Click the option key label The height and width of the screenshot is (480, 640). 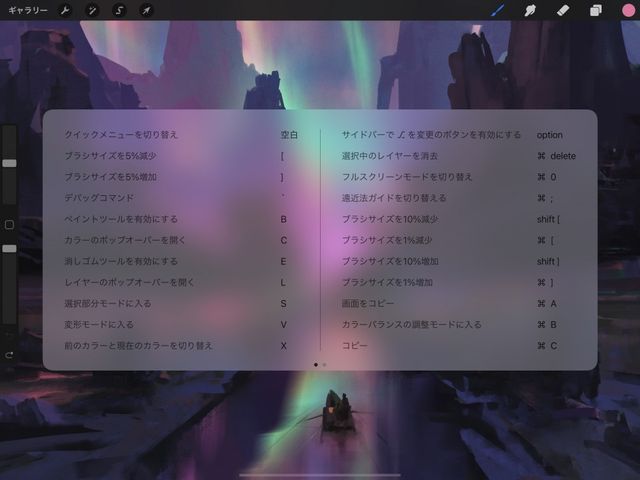tap(550, 135)
